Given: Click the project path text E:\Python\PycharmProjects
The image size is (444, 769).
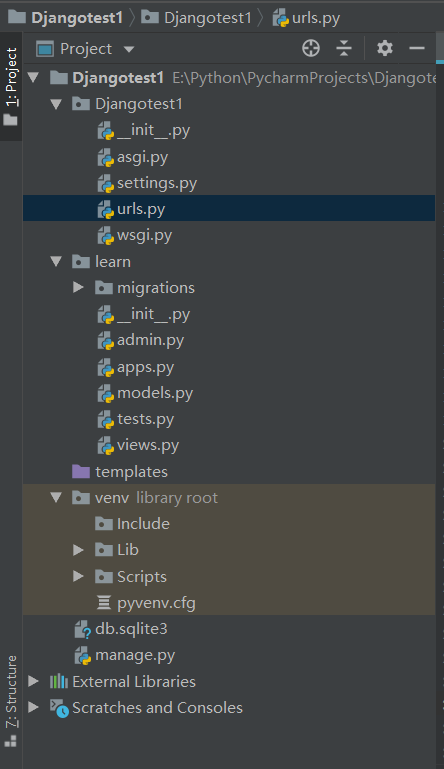Looking at the screenshot, I should (304, 78).
